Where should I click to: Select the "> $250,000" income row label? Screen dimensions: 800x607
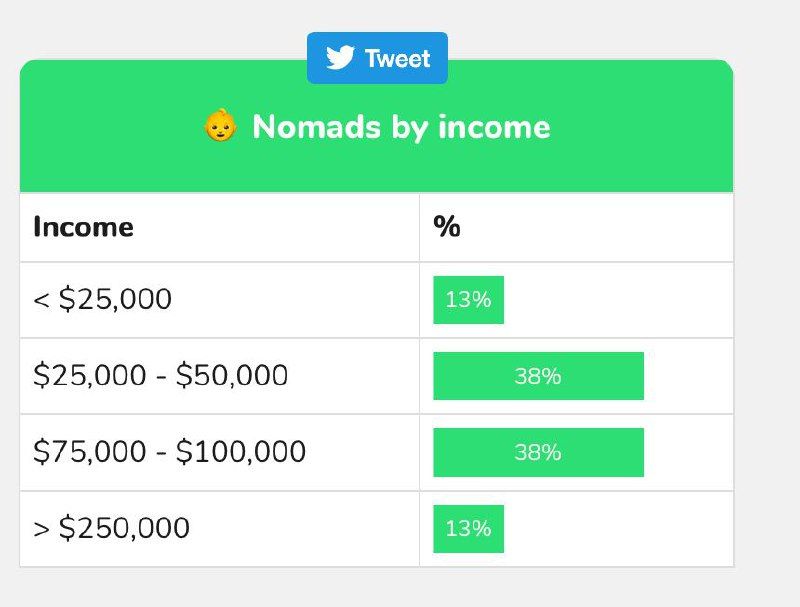(x=111, y=528)
